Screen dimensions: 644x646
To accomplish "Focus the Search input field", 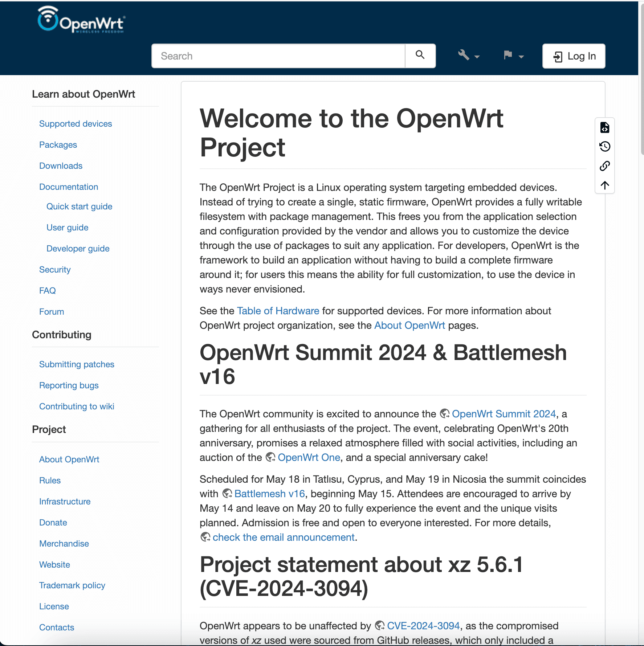I will (x=278, y=56).
